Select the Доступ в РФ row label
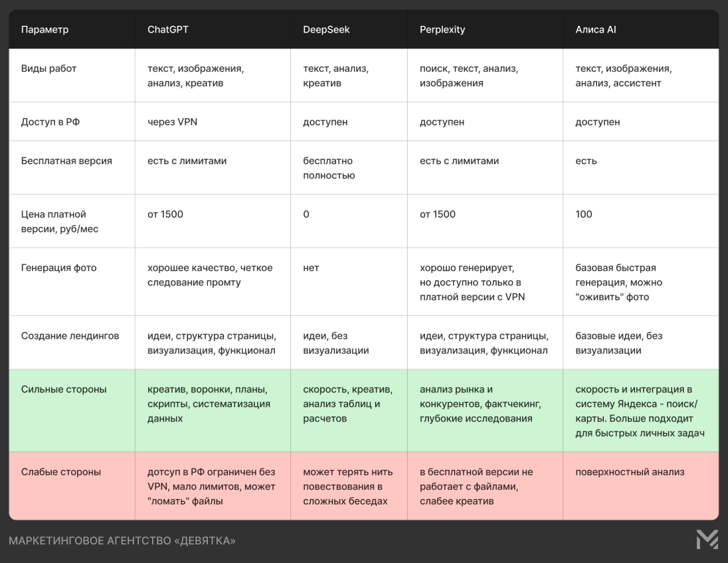 [x=50, y=122]
